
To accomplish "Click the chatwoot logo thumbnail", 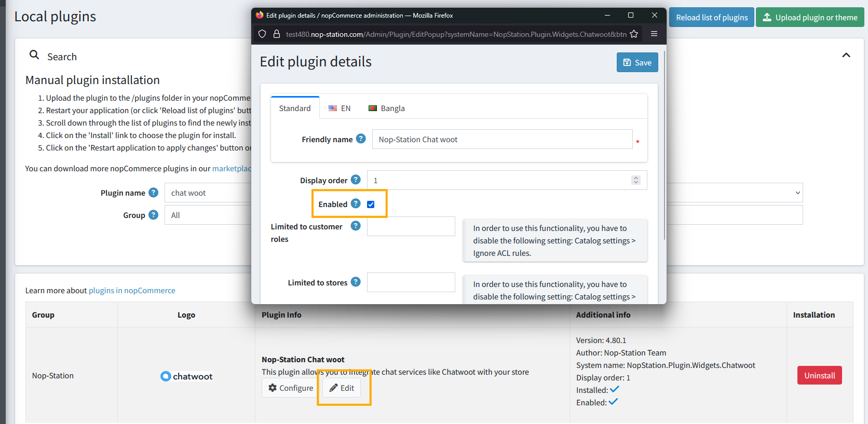I will pos(186,376).
